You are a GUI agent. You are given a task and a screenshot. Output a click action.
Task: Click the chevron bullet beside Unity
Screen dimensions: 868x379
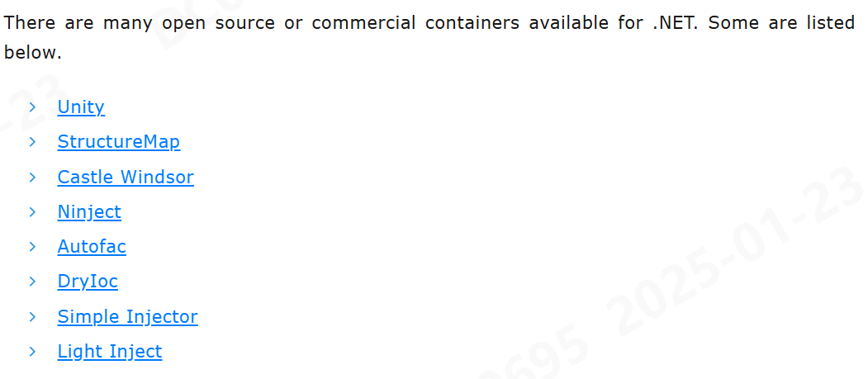33,107
